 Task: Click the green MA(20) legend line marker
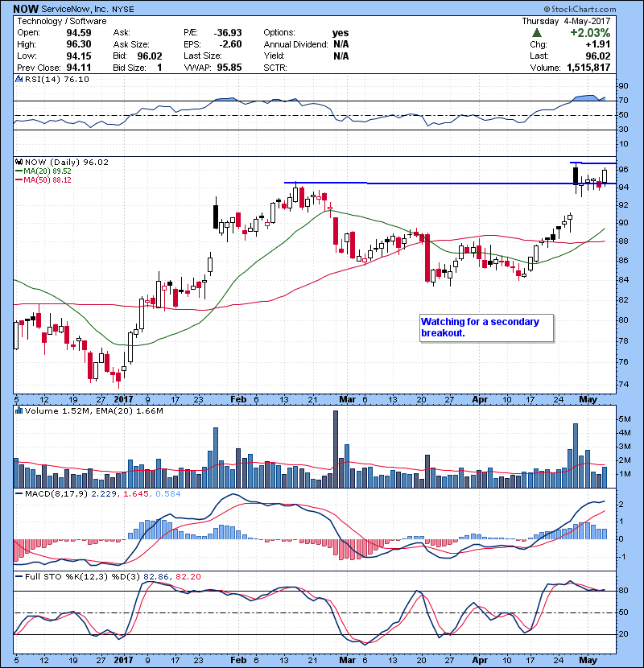pos(19,171)
